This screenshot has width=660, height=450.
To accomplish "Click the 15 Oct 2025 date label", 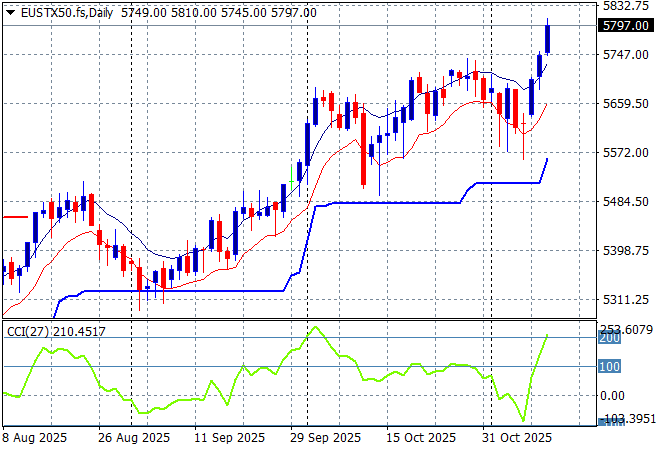I will (x=421, y=438).
